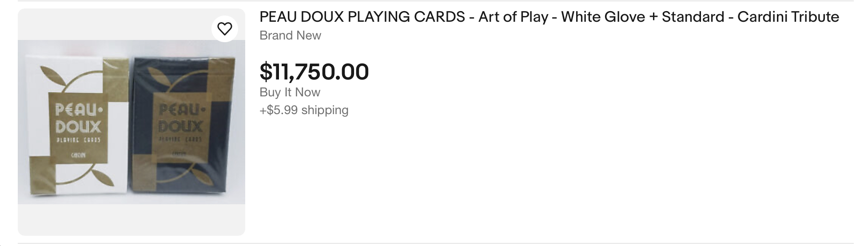Viewport: 868px width, 246px height.
Task: Click "Cardini Tribute" in the listing title
Action: [x=788, y=17]
